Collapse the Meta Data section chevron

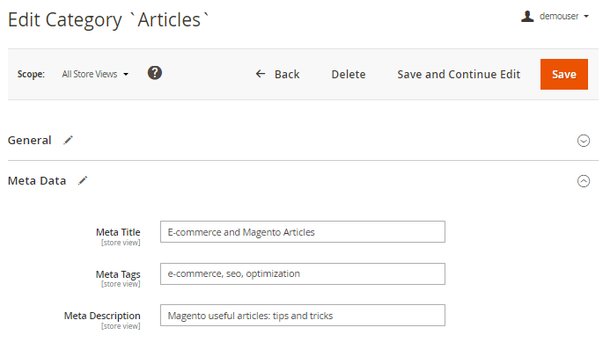(583, 181)
